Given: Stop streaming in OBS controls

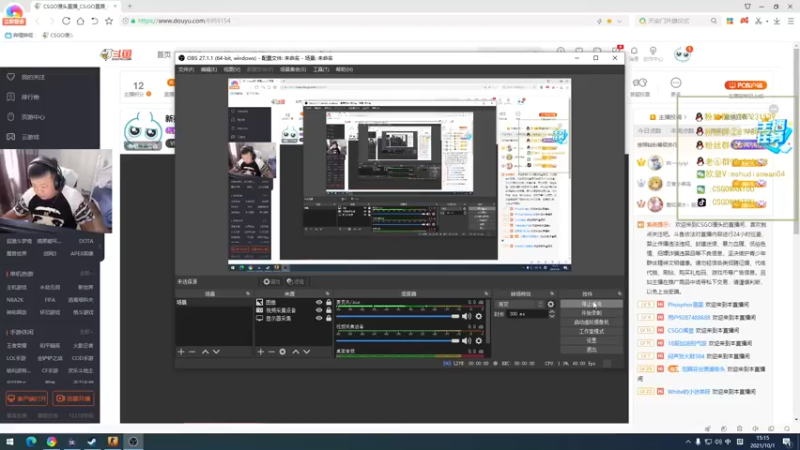Looking at the screenshot, I should [591, 304].
